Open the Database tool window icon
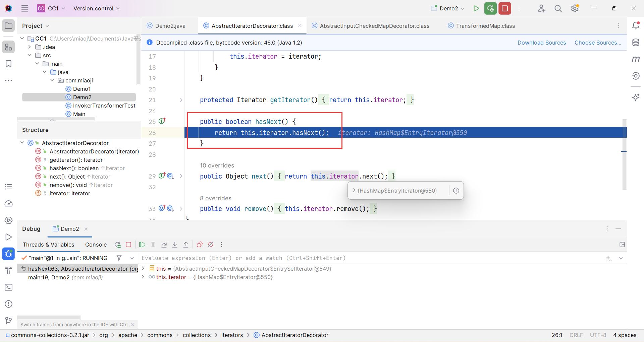Screen dimensions: 644x342 [636, 43]
